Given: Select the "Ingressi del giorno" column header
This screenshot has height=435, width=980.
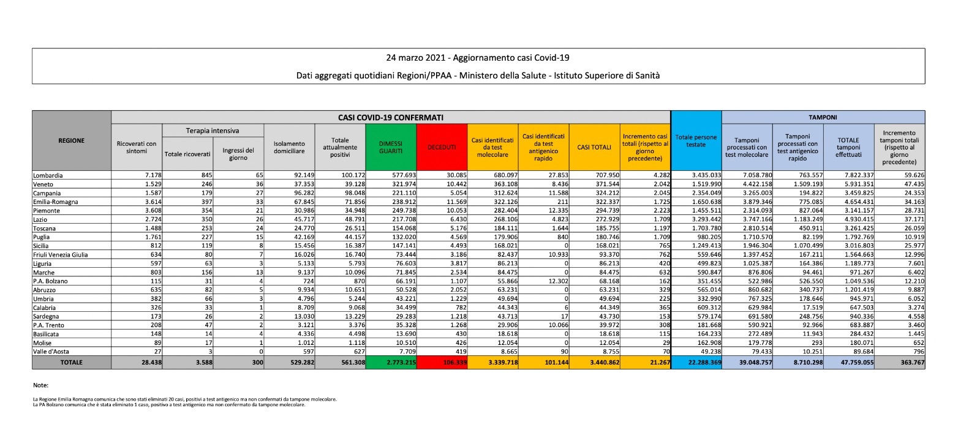Looking at the screenshot, I should click(x=238, y=154).
